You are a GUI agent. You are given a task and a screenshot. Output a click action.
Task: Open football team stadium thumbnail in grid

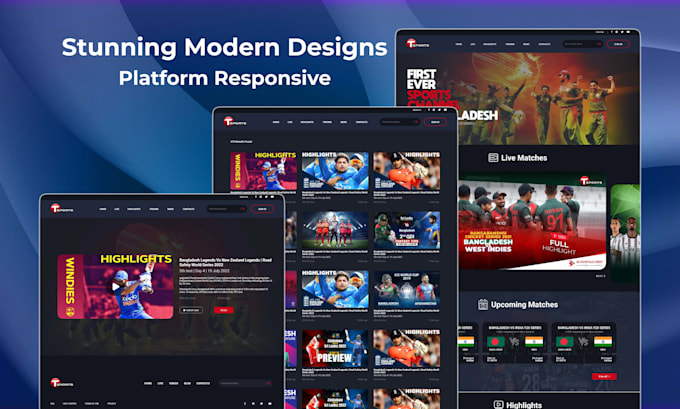(x=335, y=230)
